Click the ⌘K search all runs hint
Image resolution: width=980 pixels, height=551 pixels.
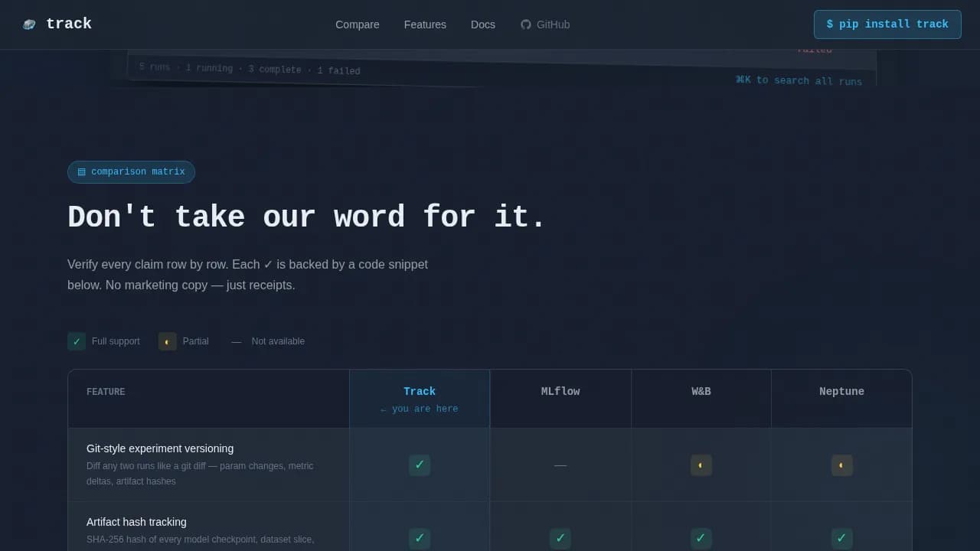click(799, 80)
